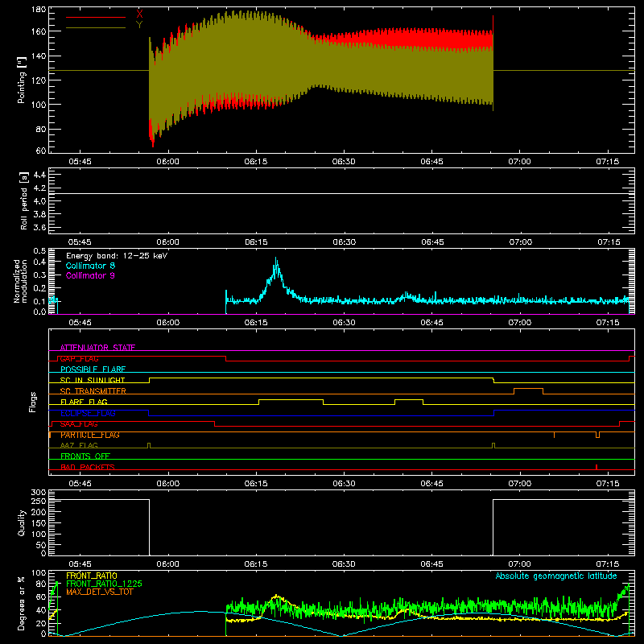
Task: Click the red BAD_PACKETS spike near 07:13
Action: tap(597, 467)
